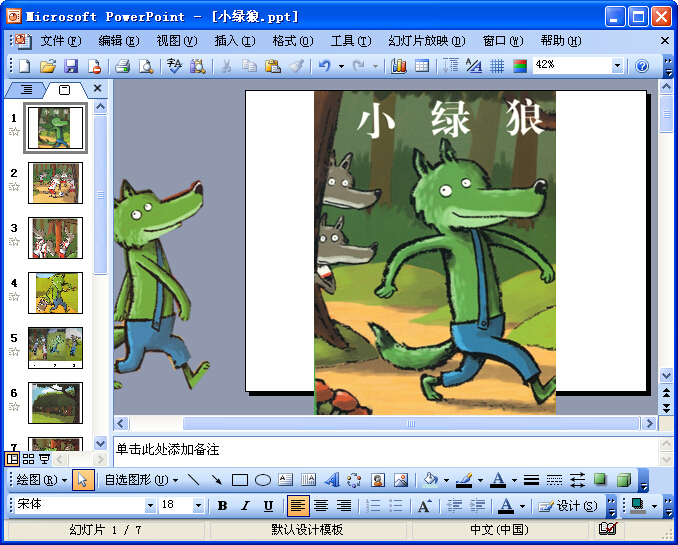Insert a table using table icon

[x=422, y=66]
